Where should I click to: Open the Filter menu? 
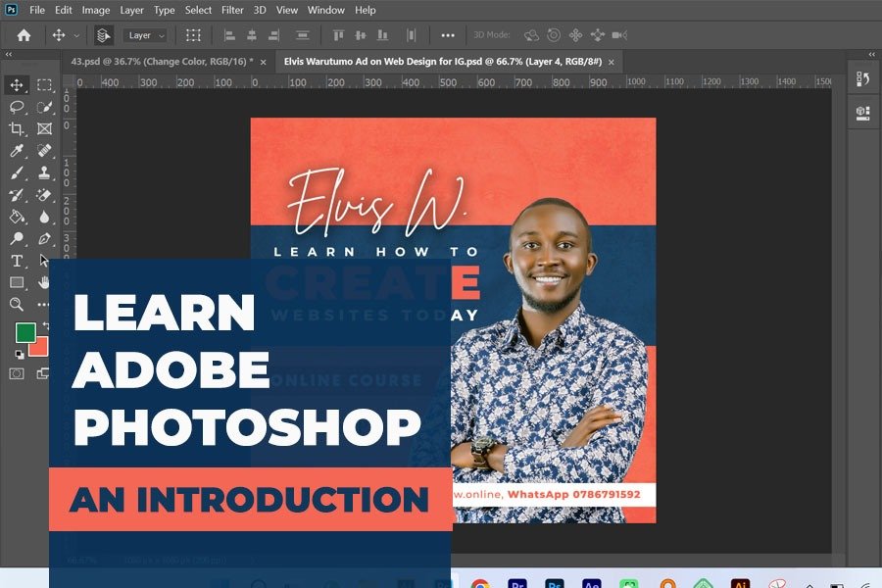point(232,10)
